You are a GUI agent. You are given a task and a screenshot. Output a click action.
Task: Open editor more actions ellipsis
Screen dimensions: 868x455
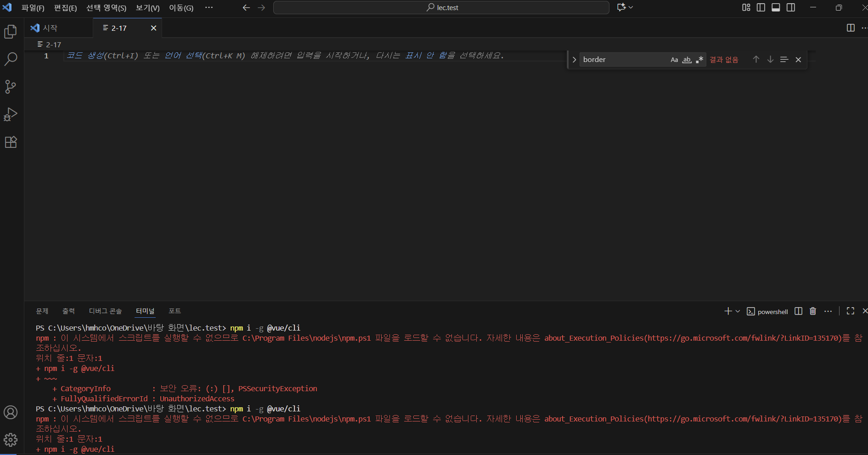[864, 28]
